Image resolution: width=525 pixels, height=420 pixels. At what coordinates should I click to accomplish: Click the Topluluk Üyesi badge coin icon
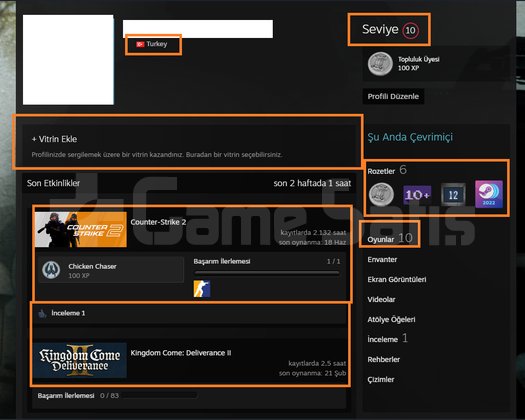(x=380, y=64)
